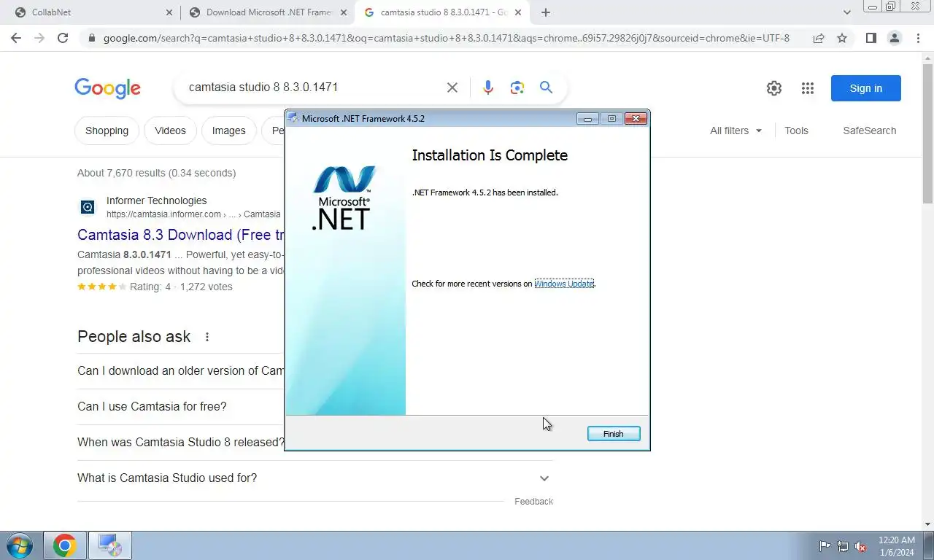The image size is (934, 560).
Task: Click the Feedback link
Action: (x=533, y=502)
